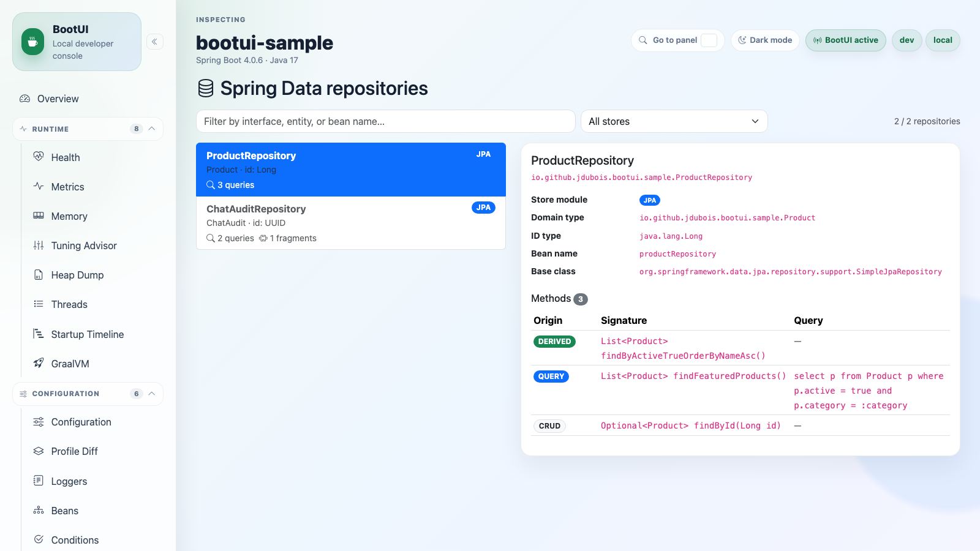This screenshot has width=980, height=551.
Task: Click the CRUD origin badge
Action: pyautogui.click(x=549, y=426)
